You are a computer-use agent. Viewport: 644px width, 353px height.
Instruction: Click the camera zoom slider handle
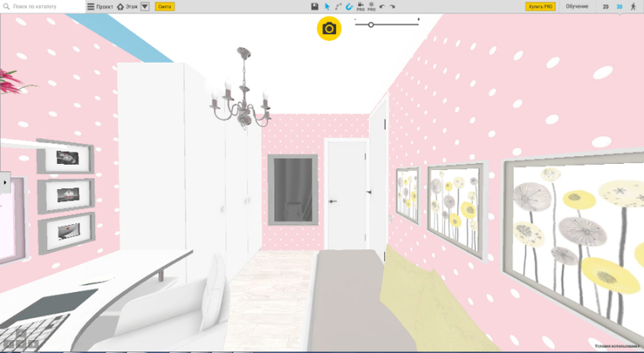coord(371,24)
